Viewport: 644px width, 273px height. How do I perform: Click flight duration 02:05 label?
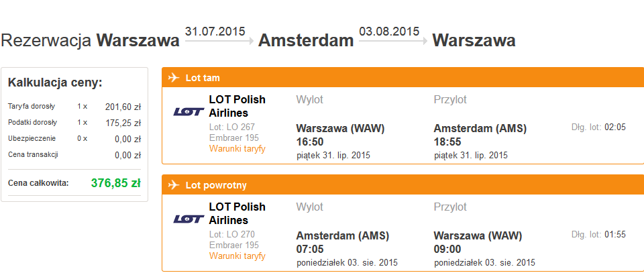[598, 127]
